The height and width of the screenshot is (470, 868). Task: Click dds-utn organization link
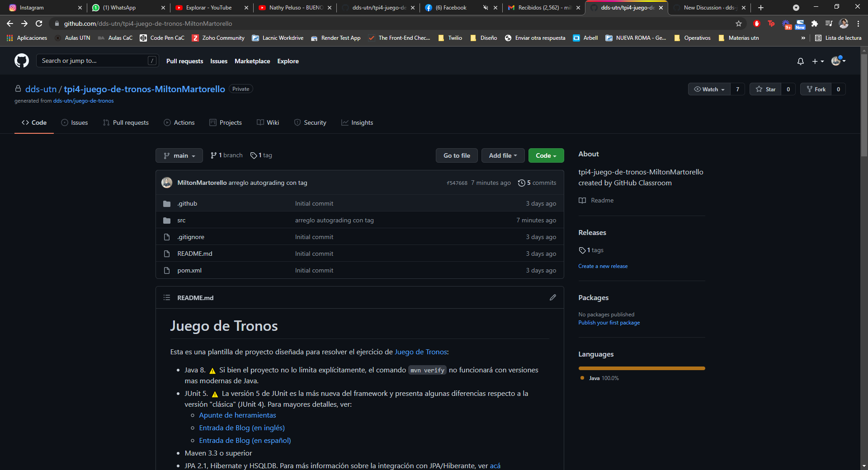pyautogui.click(x=41, y=89)
